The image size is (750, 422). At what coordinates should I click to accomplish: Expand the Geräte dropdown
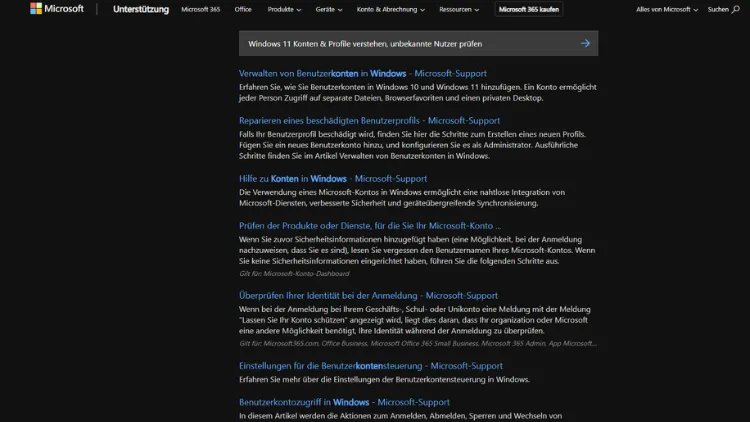[x=329, y=9]
